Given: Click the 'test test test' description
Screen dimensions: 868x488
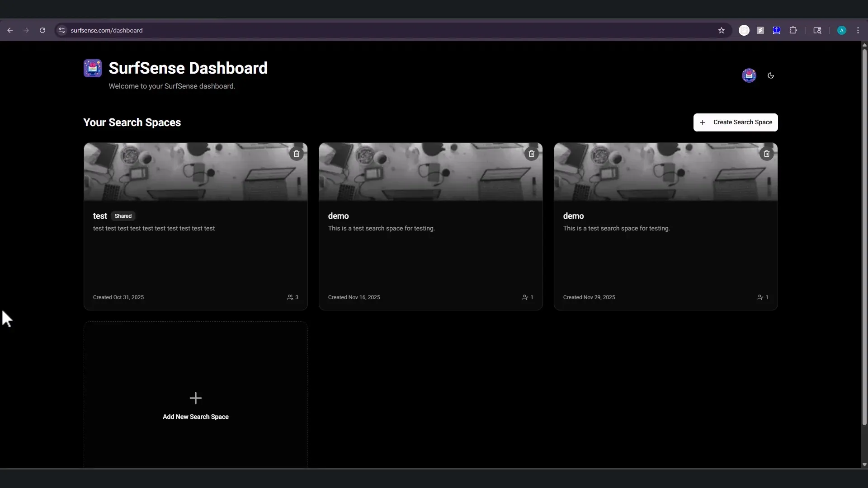Looking at the screenshot, I should [154, 229].
